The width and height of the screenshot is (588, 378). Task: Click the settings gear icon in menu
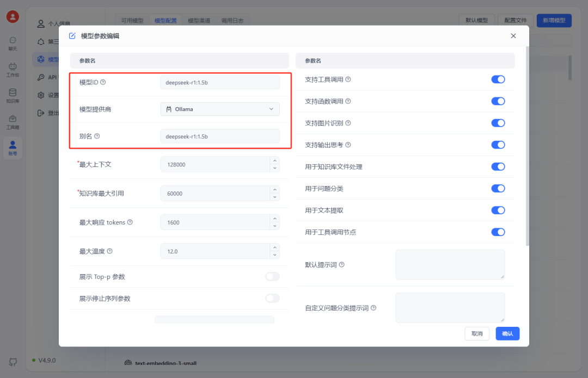(41, 95)
